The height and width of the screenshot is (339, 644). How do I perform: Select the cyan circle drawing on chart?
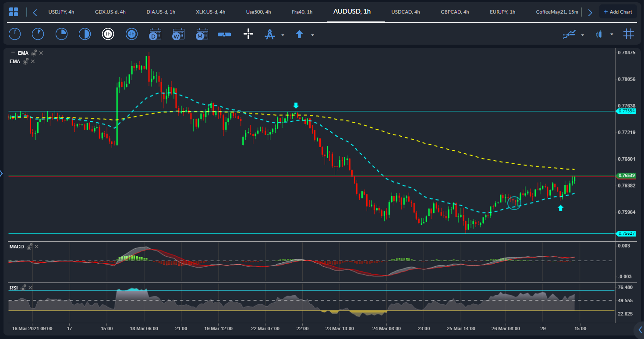514,202
